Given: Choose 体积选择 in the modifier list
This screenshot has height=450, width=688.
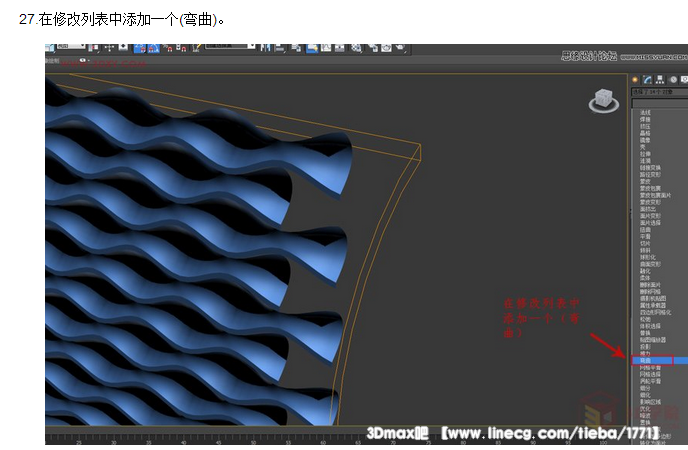Looking at the screenshot, I should click(x=650, y=326).
